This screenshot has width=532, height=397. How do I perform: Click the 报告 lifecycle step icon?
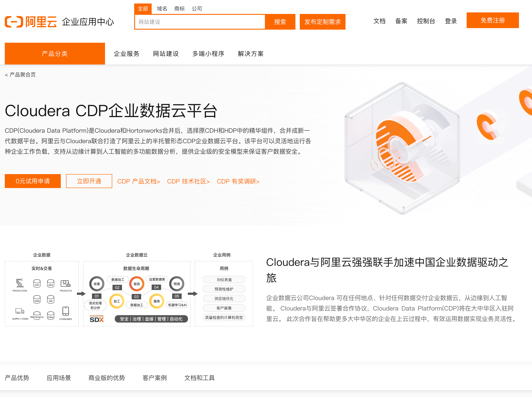[137, 283]
